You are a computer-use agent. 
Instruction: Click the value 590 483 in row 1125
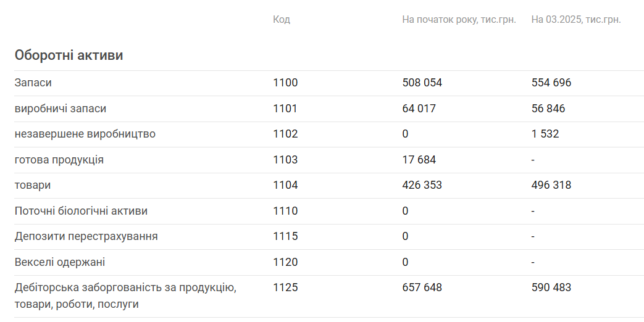(x=551, y=287)
